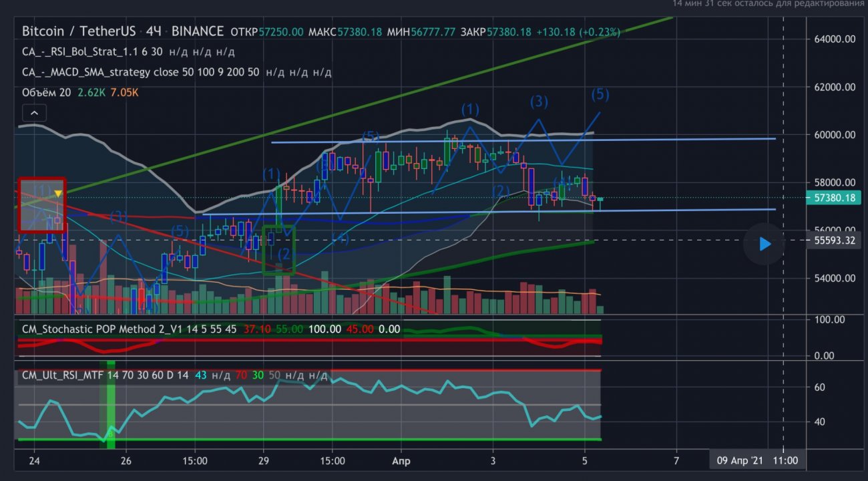This screenshot has width=868, height=481.
Task: Click the editing time remaining notice
Action: point(769,4)
